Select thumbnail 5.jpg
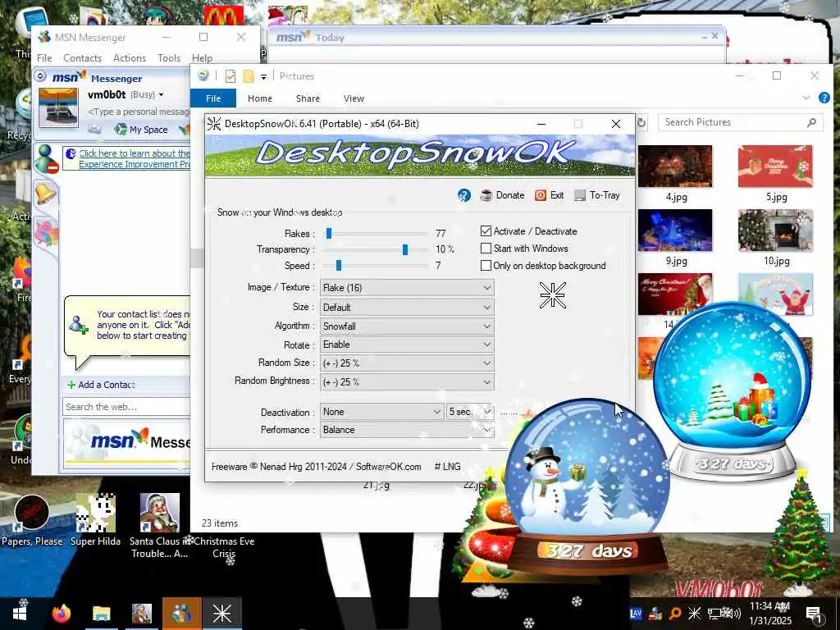 click(775, 167)
